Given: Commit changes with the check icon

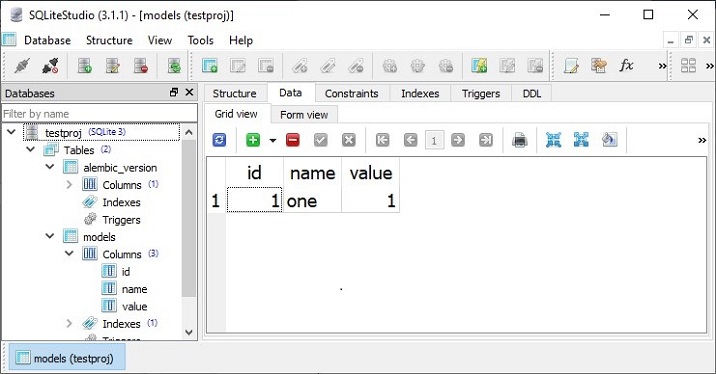Looking at the screenshot, I should point(321,140).
